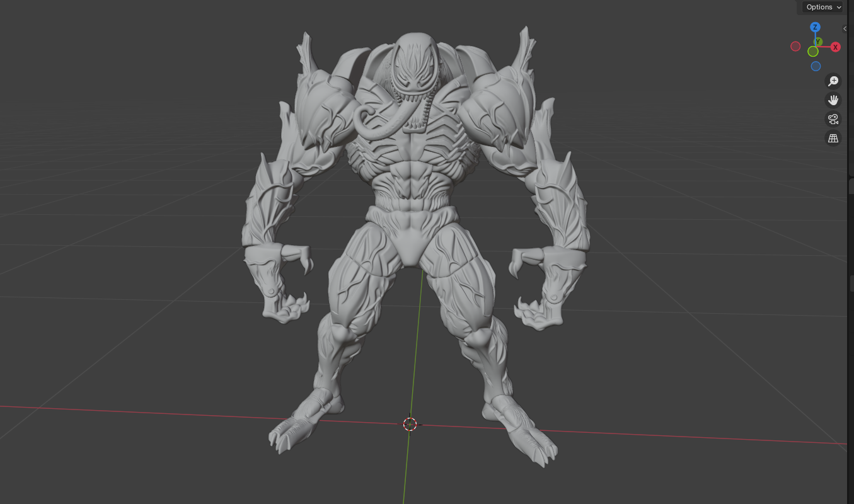The image size is (854, 504).
Task: Click the red X axis gizmo handle
Action: (835, 47)
